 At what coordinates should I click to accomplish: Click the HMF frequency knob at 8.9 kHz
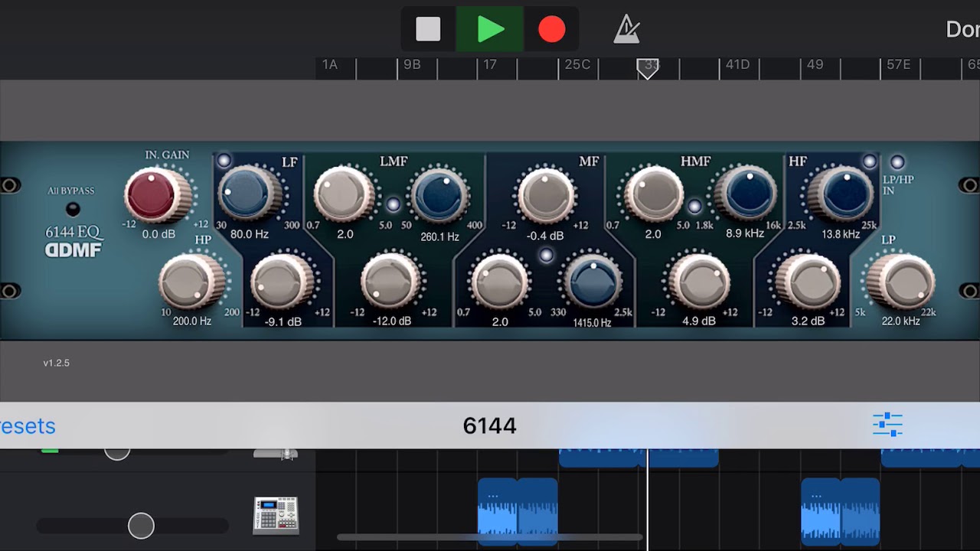point(745,194)
